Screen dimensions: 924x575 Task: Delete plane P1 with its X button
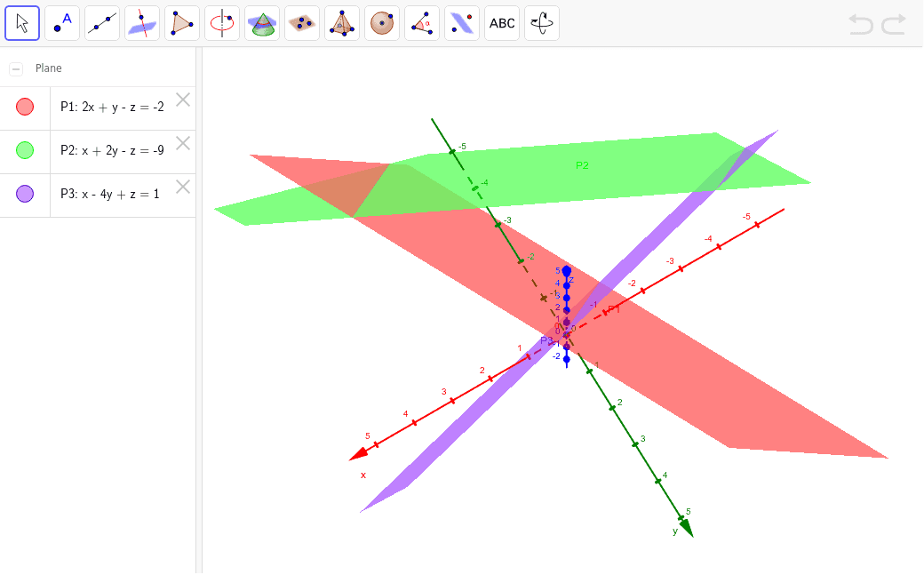click(183, 100)
